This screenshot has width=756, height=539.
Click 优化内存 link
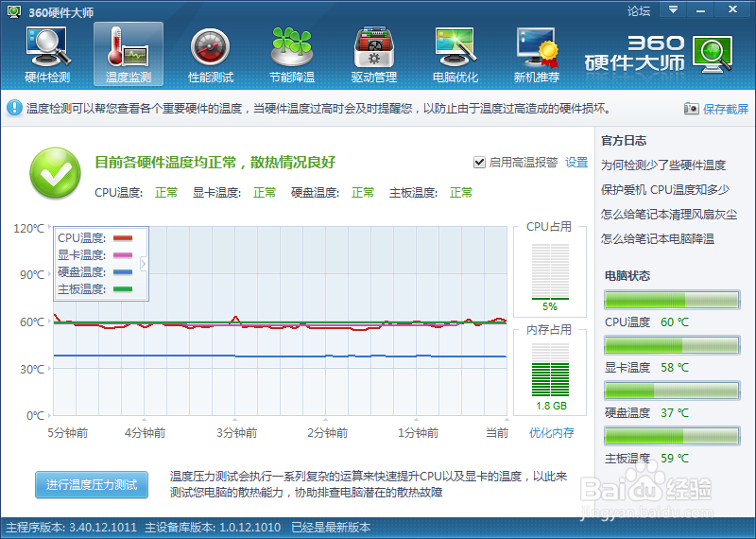click(552, 432)
